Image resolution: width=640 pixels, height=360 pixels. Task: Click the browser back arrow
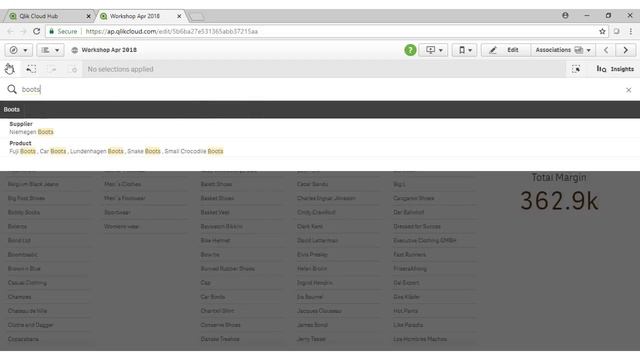click(10, 31)
